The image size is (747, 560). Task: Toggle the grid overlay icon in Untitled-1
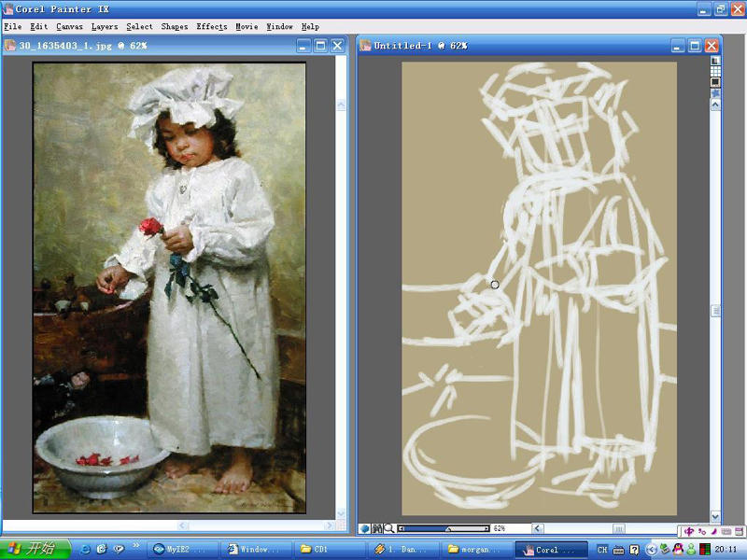715,71
